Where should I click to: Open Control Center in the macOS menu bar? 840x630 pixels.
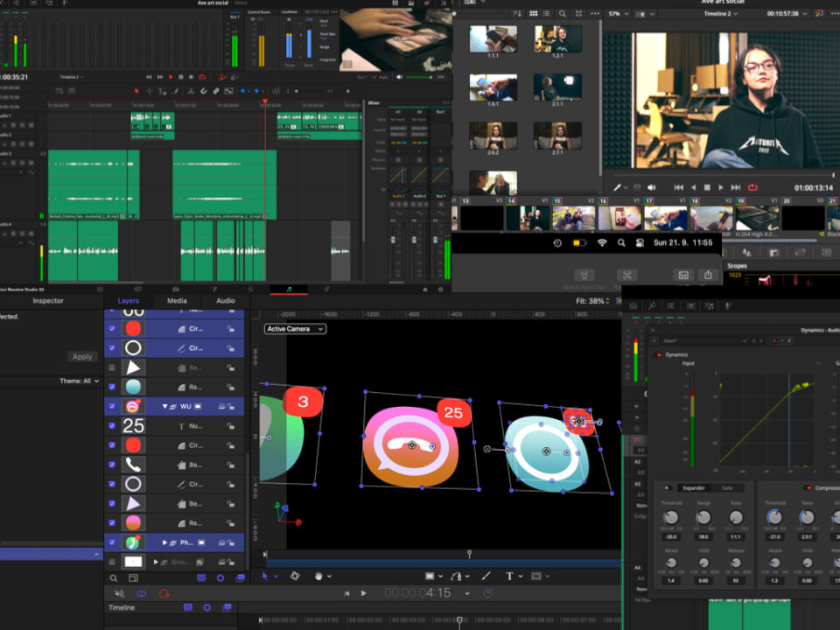640,242
